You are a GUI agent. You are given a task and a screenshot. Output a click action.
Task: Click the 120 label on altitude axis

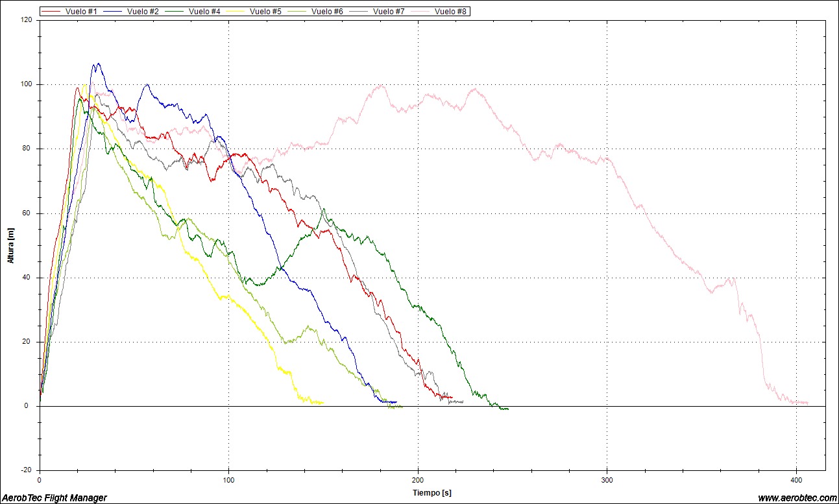coord(26,20)
